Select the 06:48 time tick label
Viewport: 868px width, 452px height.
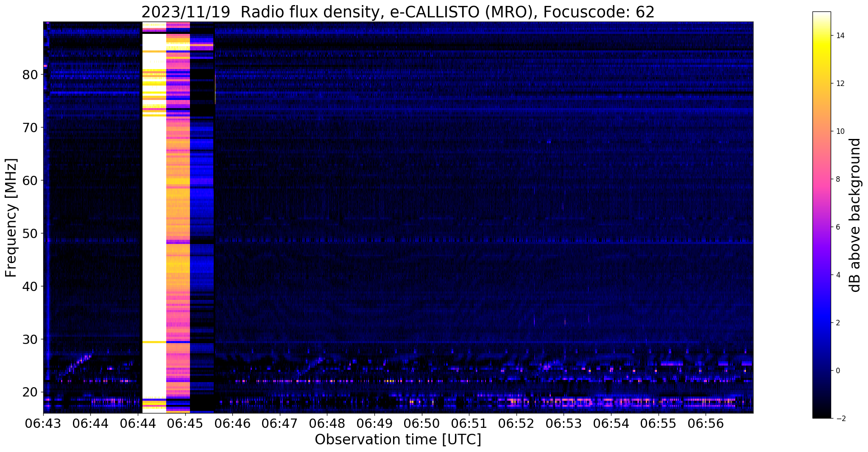click(327, 423)
